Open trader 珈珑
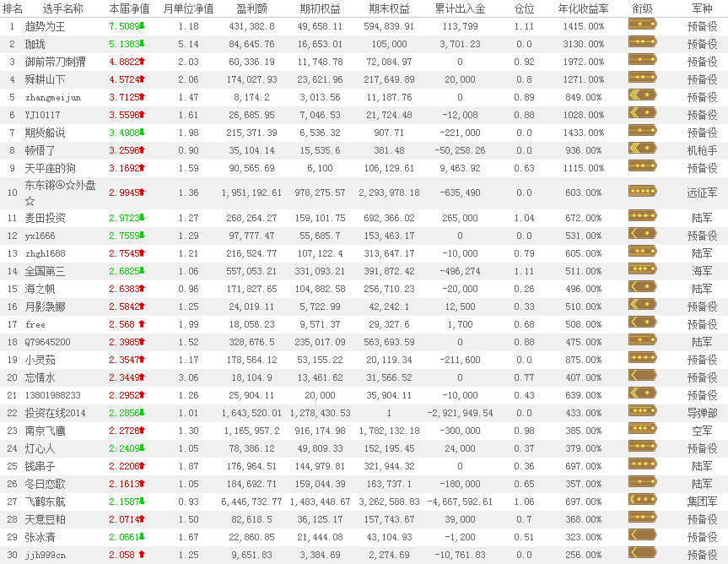Image resolution: width=728 pixels, height=564 pixels. point(35,44)
